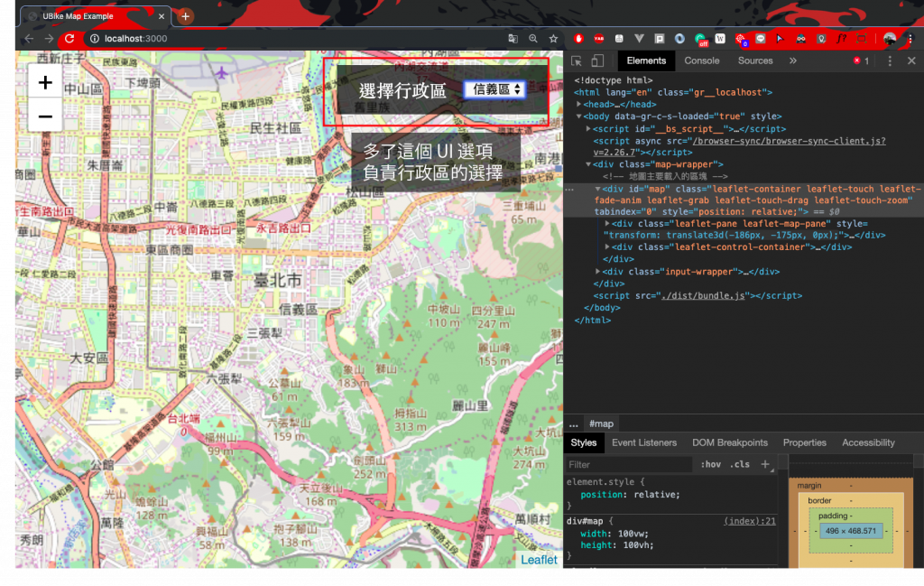The width and height of the screenshot is (924, 586).
Task: Collapse the body element in DOM tree
Action: coord(578,116)
